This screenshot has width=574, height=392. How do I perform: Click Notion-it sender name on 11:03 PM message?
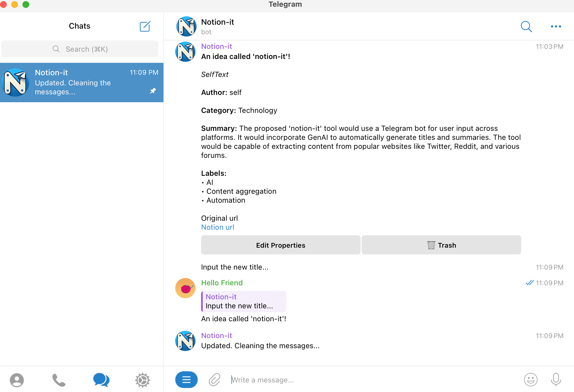point(217,46)
